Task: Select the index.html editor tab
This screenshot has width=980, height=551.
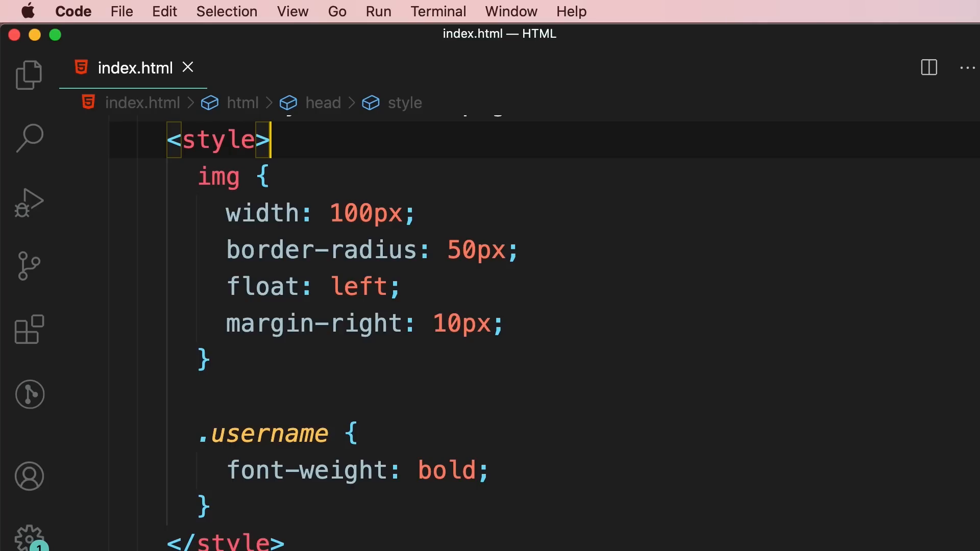Action: click(x=133, y=68)
